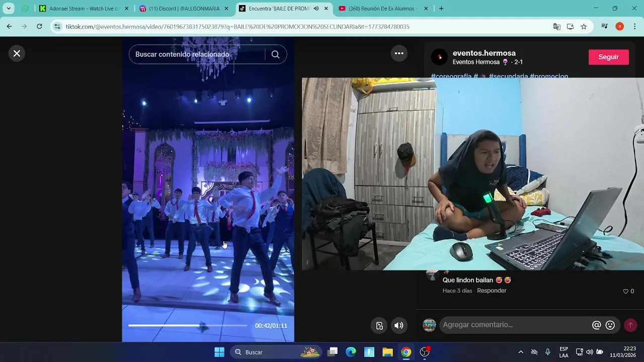The image size is (644, 362).
Task: Reload the page
Action: [39, 26]
